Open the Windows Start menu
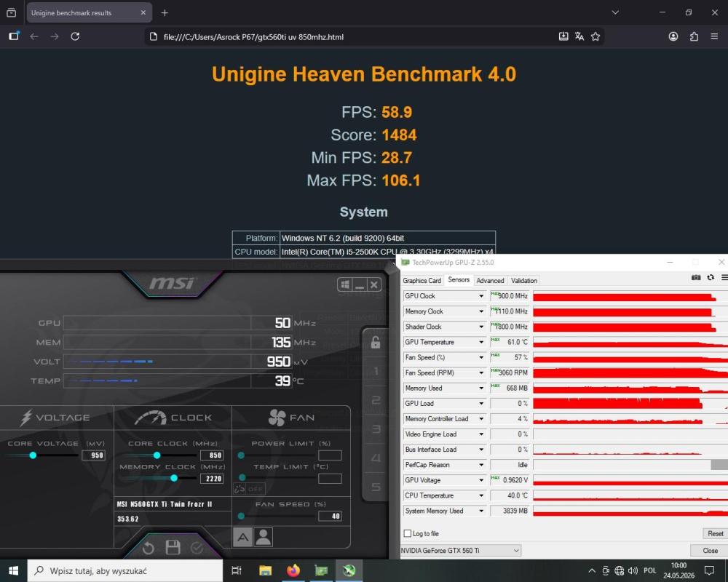The image size is (728, 582). coord(13,570)
